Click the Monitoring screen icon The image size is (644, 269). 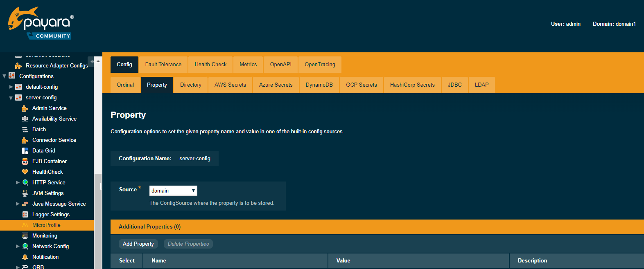(x=25, y=236)
